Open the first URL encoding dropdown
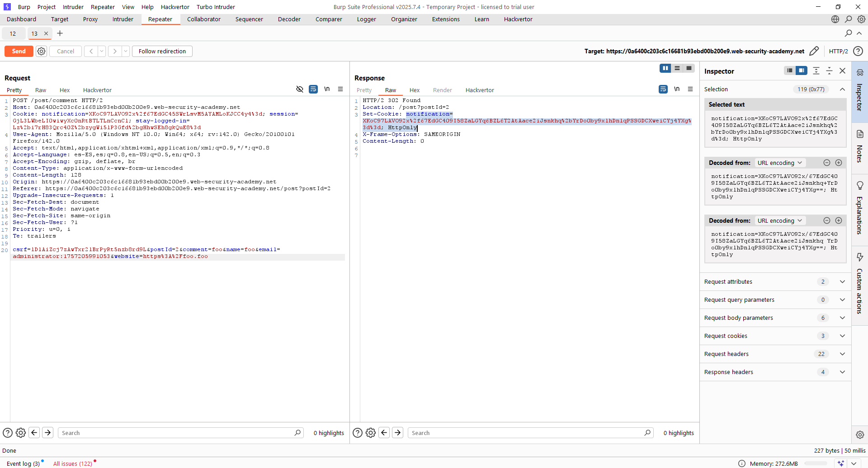The width and height of the screenshot is (868, 468). point(779,163)
